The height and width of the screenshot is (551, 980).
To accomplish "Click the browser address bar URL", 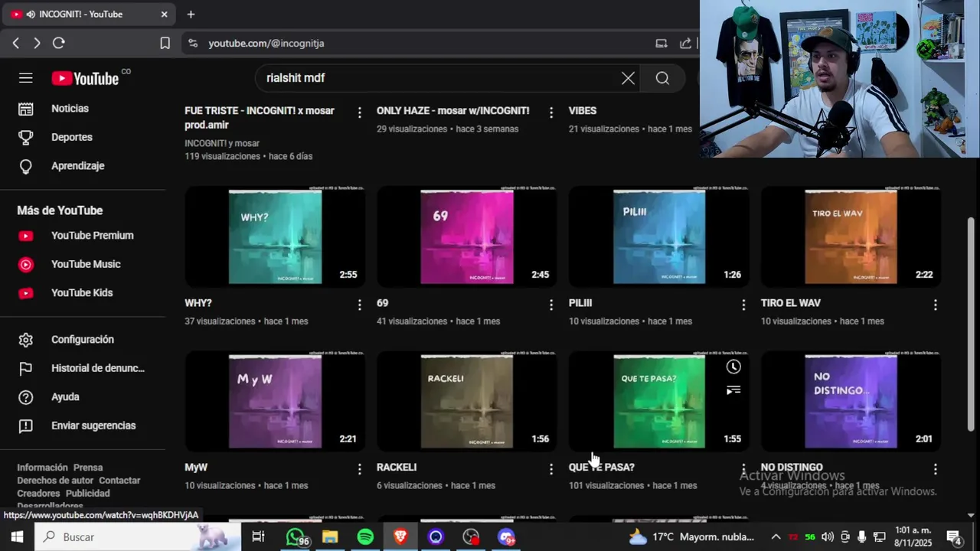I will (x=266, y=44).
